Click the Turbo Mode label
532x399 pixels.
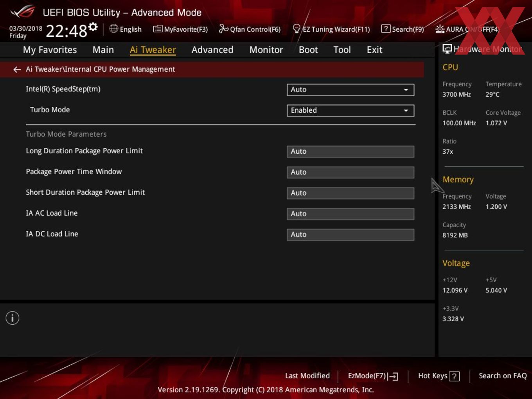point(50,110)
